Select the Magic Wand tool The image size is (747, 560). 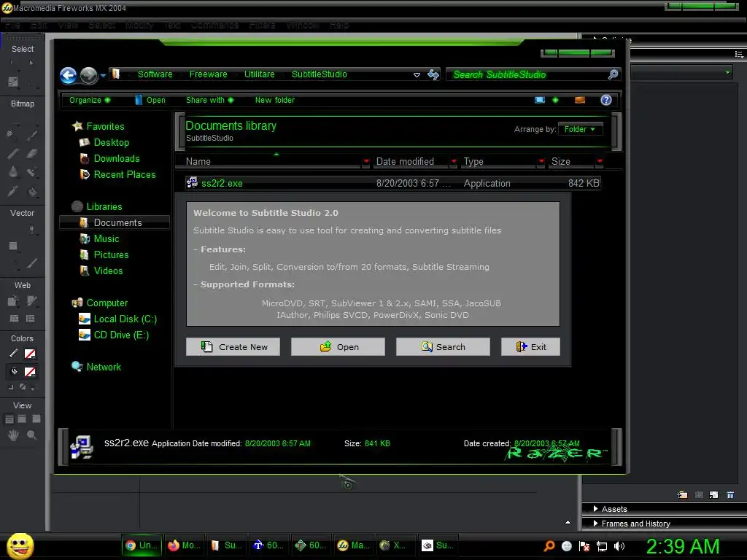pos(10,134)
